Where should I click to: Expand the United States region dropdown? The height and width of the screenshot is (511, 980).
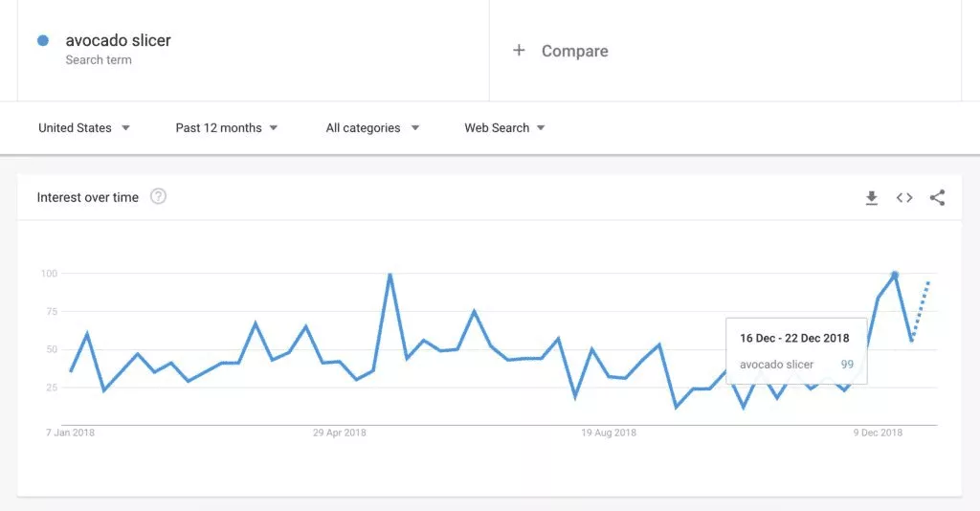click(84, 128)
